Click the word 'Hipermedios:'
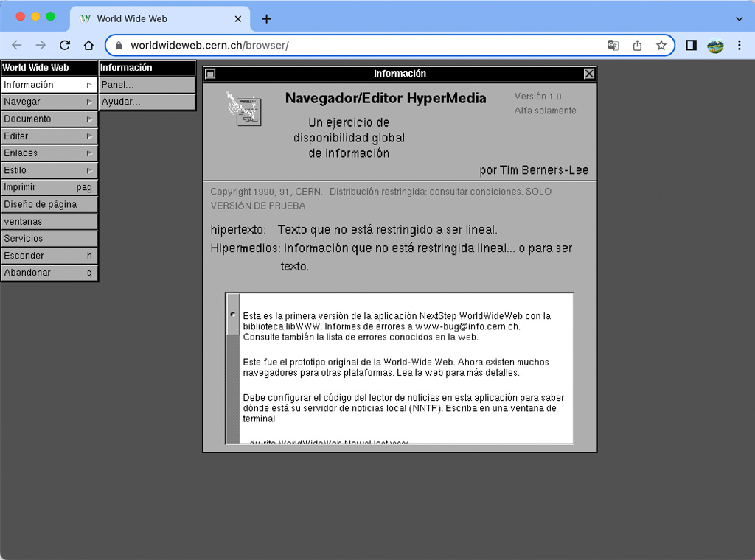 coord(245,248)
